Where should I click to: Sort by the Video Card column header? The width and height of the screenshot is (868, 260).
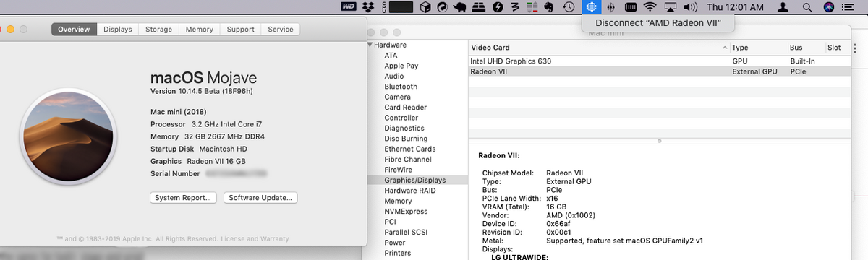click(598, 48)
